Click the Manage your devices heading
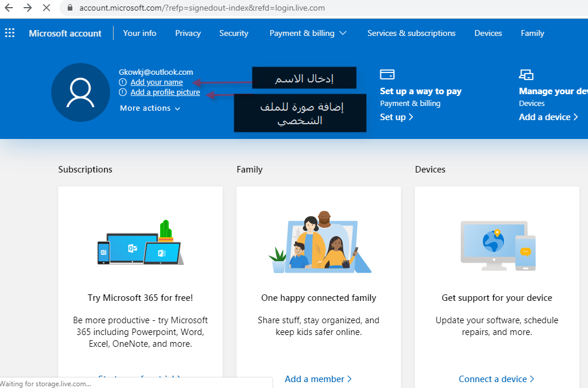Screen dimensions: 588x388 553,91
